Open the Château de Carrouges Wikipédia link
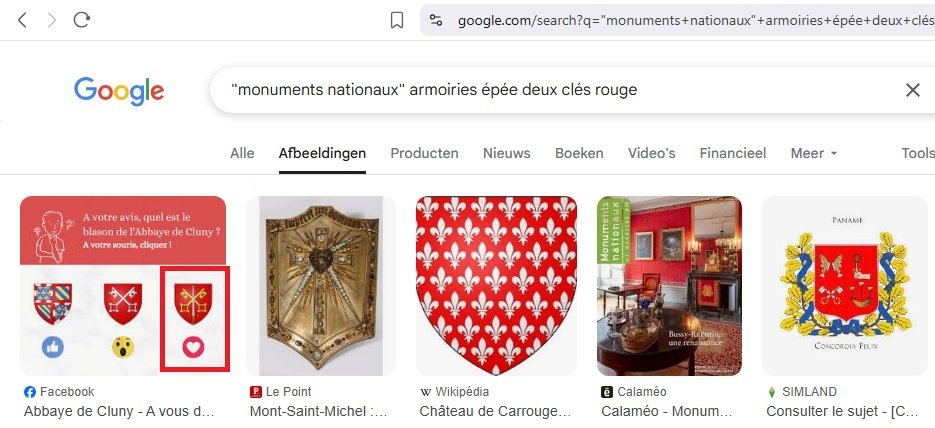This screenshot has width=935, height=428. pos(495,410)
